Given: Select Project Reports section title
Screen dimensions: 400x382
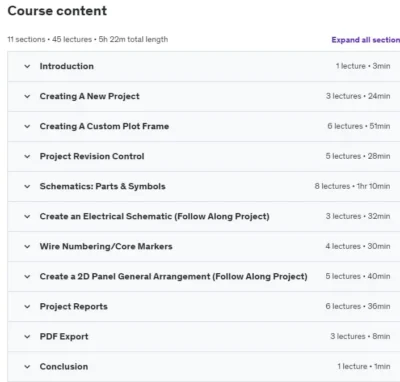Looking at the screenshot, I should point(74,306).
